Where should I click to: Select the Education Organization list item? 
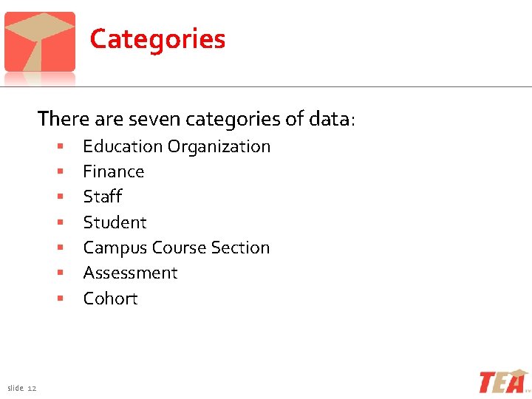coord(177,146)
